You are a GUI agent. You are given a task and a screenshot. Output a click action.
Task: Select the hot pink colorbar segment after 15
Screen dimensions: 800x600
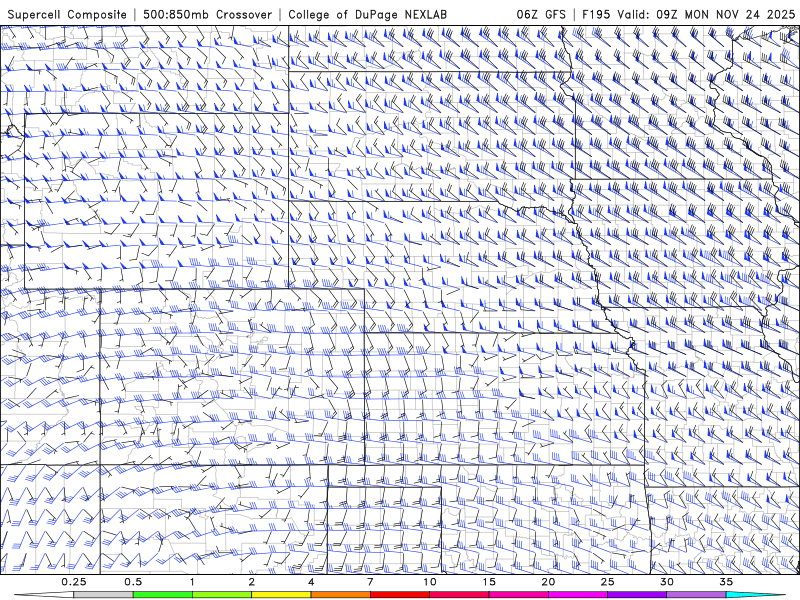pos(518,595)
